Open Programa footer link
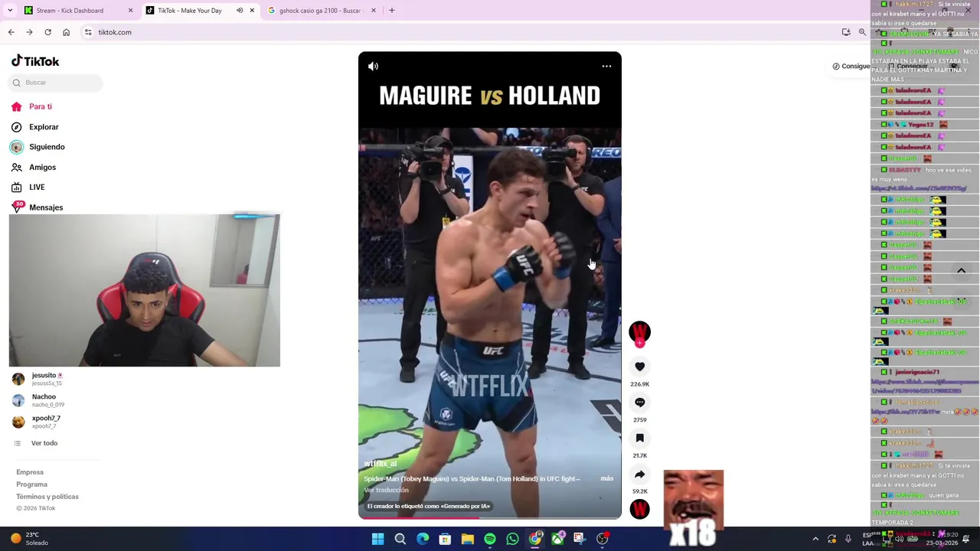980x551 pixels. pos(31,484)
